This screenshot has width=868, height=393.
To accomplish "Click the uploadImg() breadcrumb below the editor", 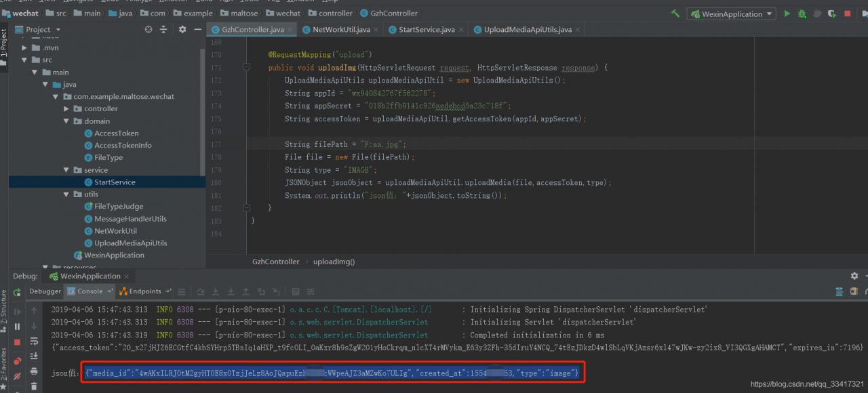I will point(334,262).
